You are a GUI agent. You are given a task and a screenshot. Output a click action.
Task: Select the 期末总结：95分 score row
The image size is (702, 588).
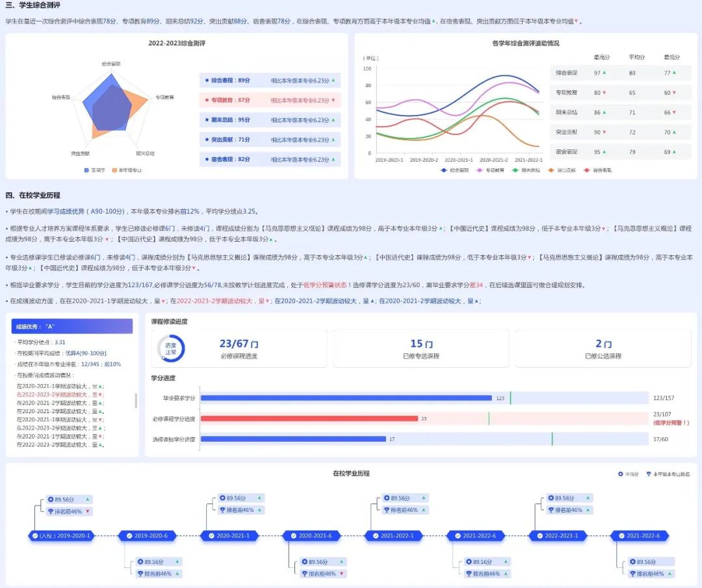pos(270,120)
